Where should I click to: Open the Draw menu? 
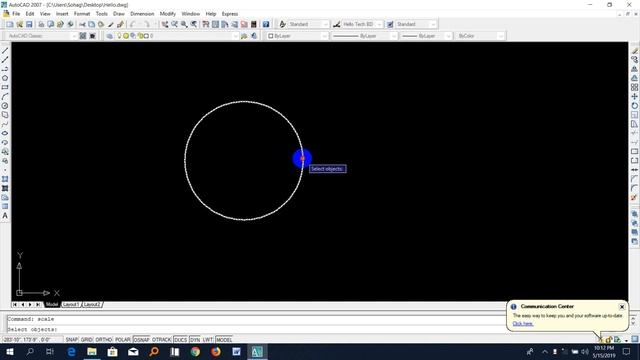(x=119, y=14)
